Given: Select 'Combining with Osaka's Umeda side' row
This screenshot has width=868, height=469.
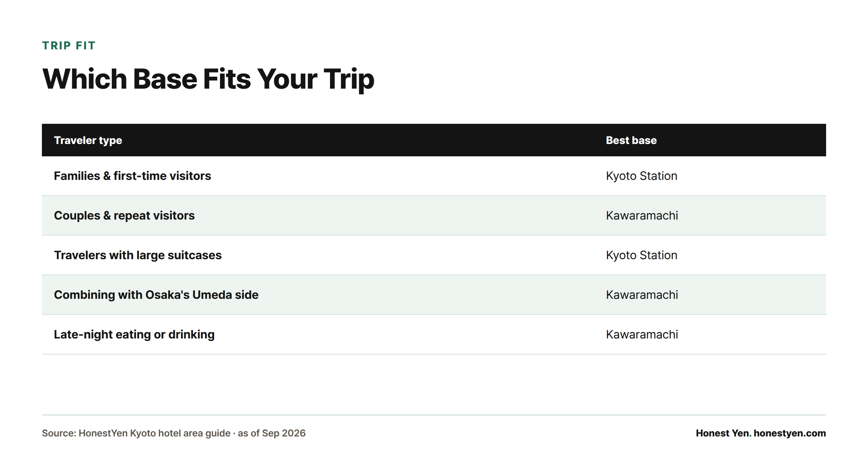Looking at the screenshot, I should click(434, 295).
